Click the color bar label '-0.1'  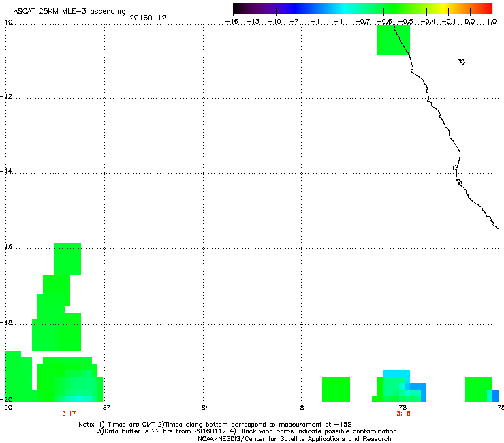coord(449,22)
